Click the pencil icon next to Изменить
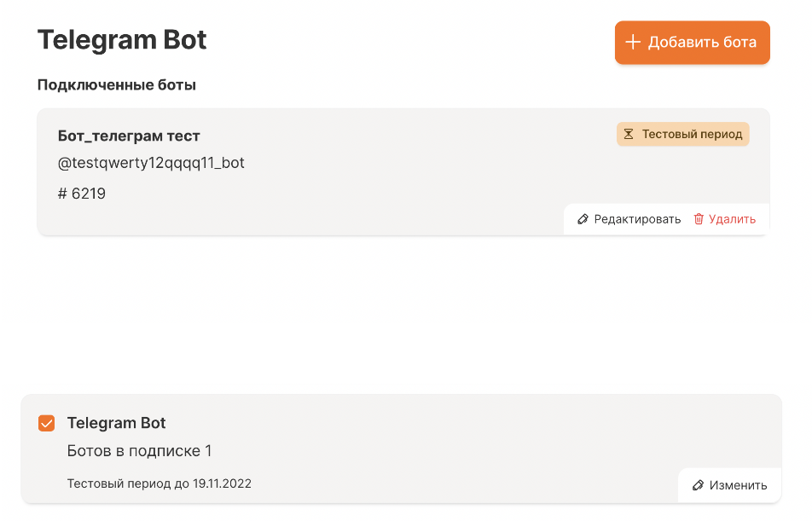Image resolution: width=812 pixels, height=521 pixels. coord(699,485)
